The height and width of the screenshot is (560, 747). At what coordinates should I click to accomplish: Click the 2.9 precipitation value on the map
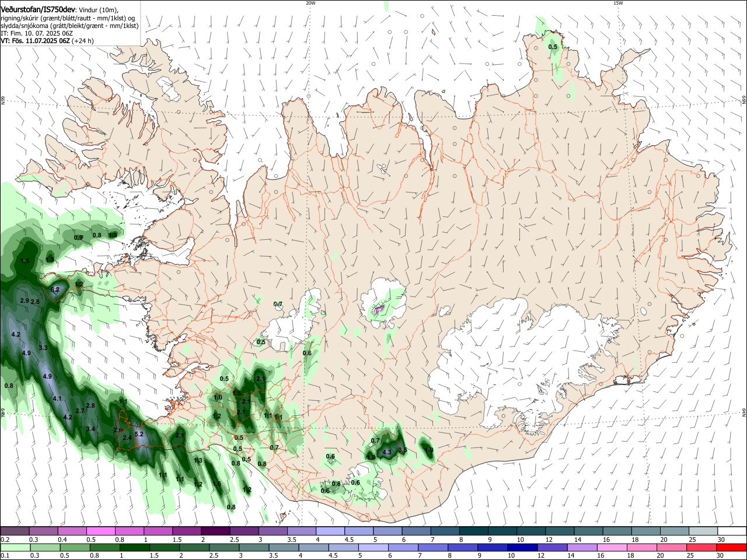pos(25,300)
